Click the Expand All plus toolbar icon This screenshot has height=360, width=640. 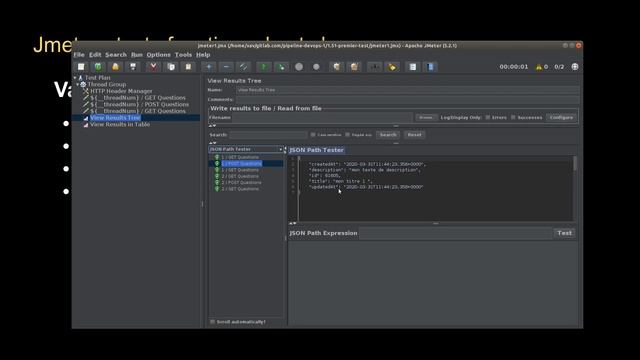[209, 67]
